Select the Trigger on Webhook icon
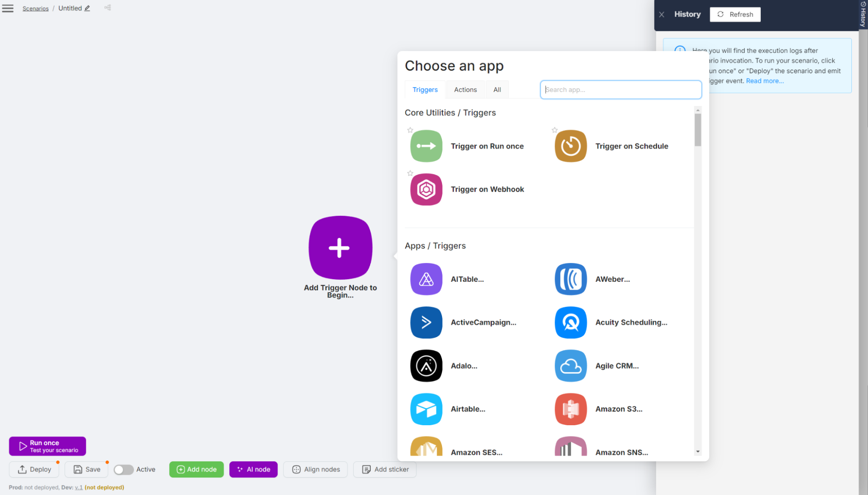This screenshot has height=495, width=868. coord(426,189)
